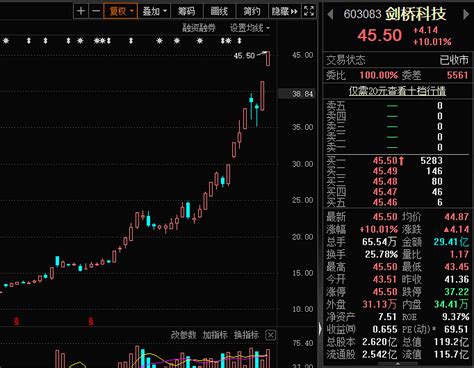The height and width of the screenshot is (368, 474).
Task: Click the 融资融券 label
Action: pyautogui.click(x=199, y=28)
